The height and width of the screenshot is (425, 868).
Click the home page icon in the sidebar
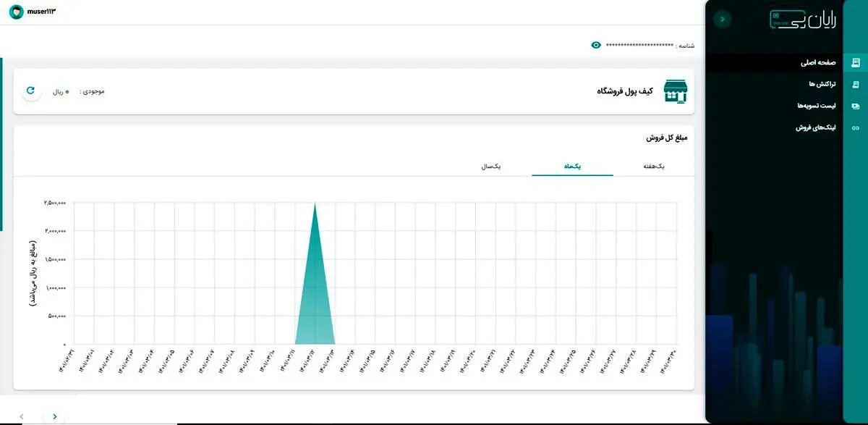[856, 63]
